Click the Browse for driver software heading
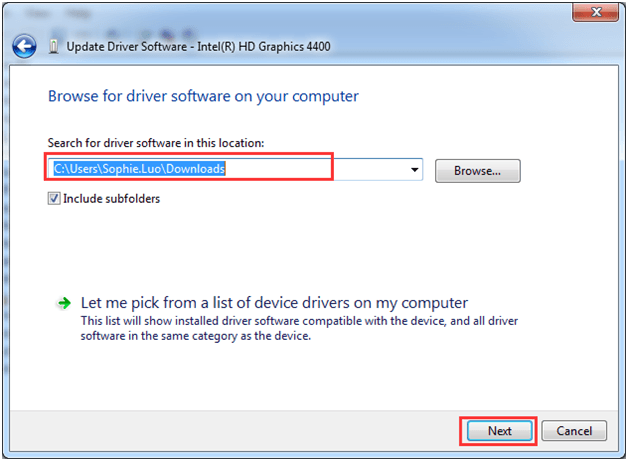Screen dimensions: 628x461 pos(203,97)
